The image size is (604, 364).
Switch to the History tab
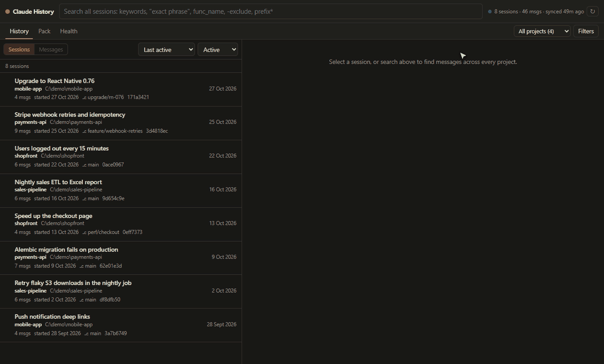point(19,31)
